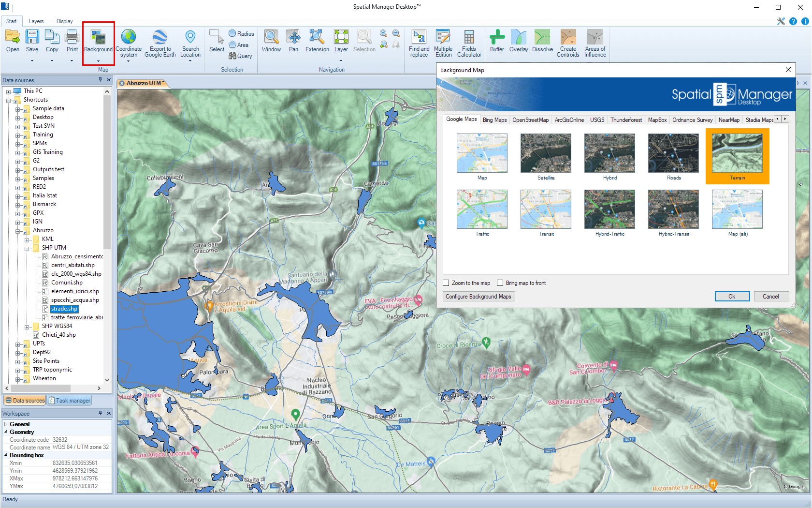Open the Coordinate system tool
The width and height of the screenshot is (812, 508).
click(x=129, y=38)
